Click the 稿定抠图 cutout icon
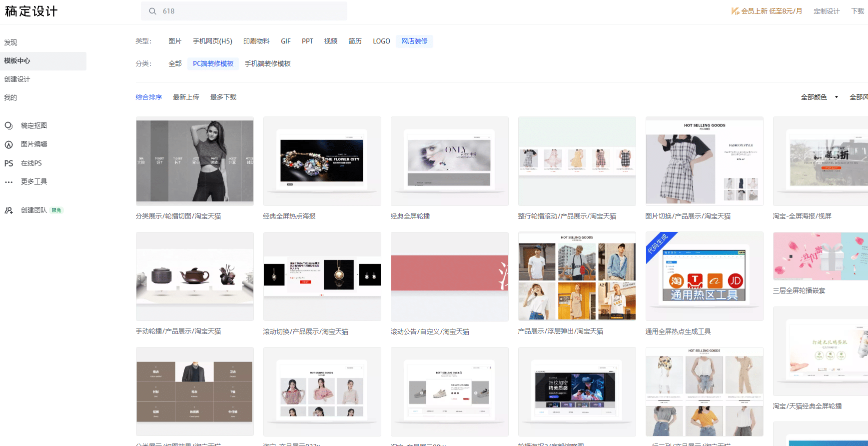 tap(8, 125)
